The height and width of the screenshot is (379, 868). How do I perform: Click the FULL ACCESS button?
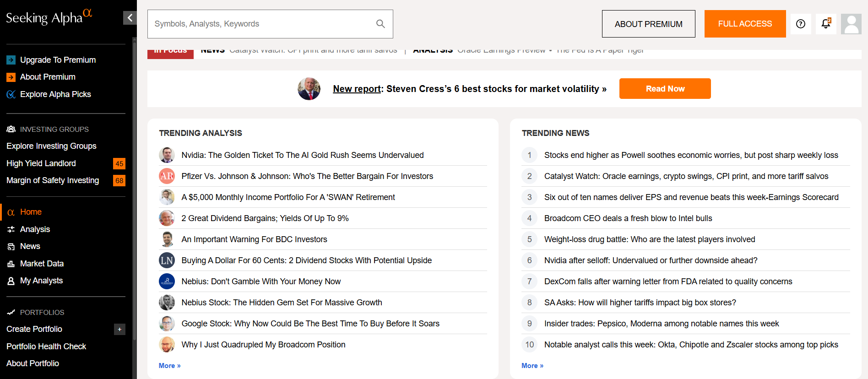(745, 24)
